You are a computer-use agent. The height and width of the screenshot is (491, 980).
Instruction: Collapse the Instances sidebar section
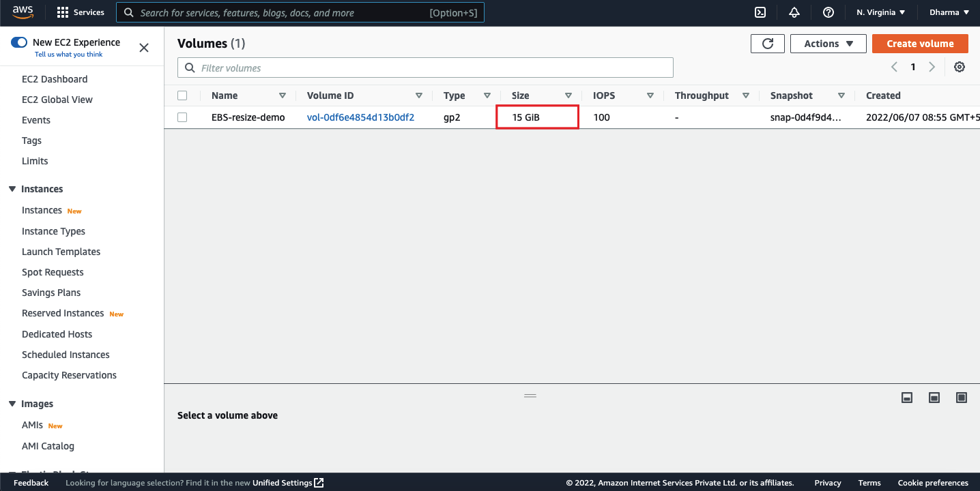12,189
